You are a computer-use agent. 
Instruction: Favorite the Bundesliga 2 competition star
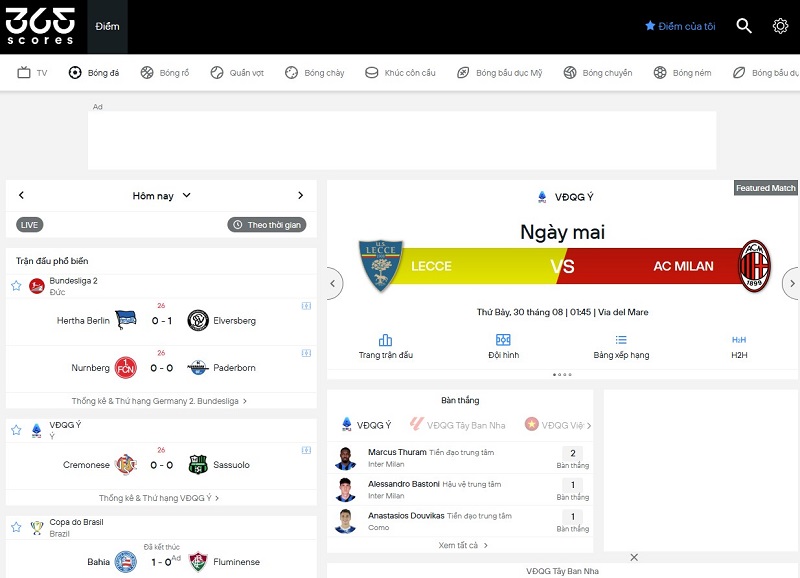[16, 286]
